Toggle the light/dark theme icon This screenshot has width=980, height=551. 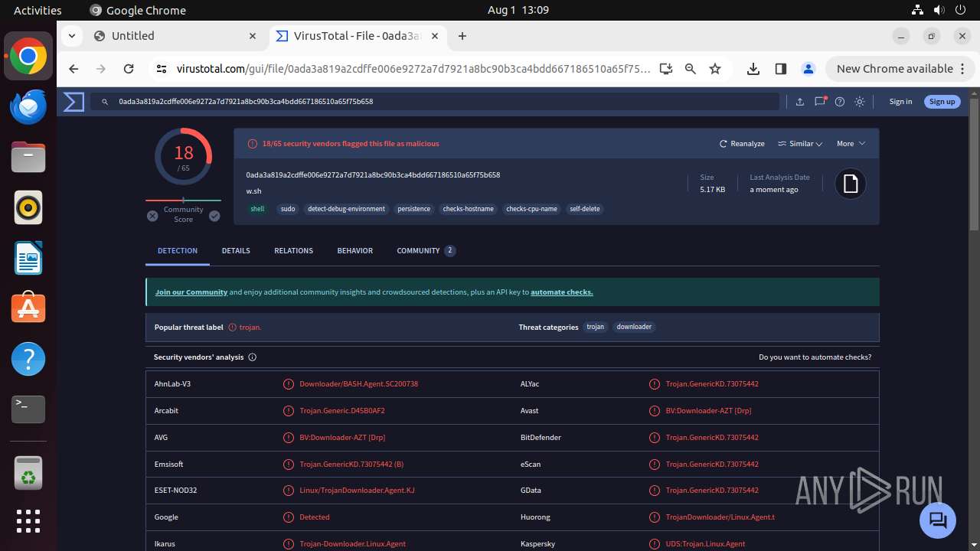tap(860, 101)
